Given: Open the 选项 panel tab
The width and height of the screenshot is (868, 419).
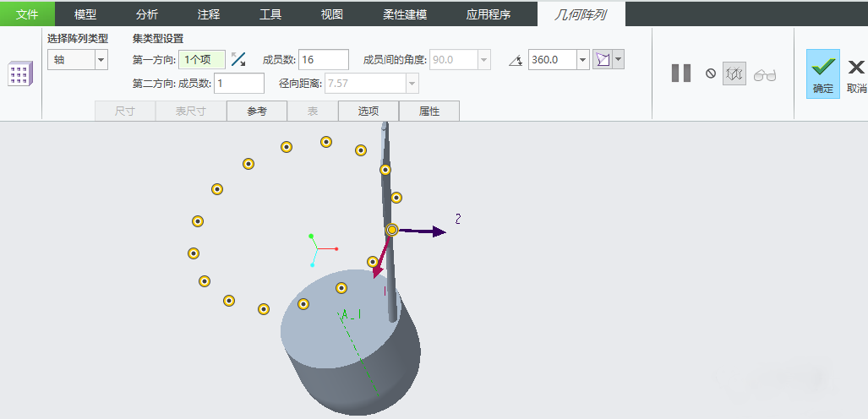Looking at the screenshot, I should click(x=368, y=111).
